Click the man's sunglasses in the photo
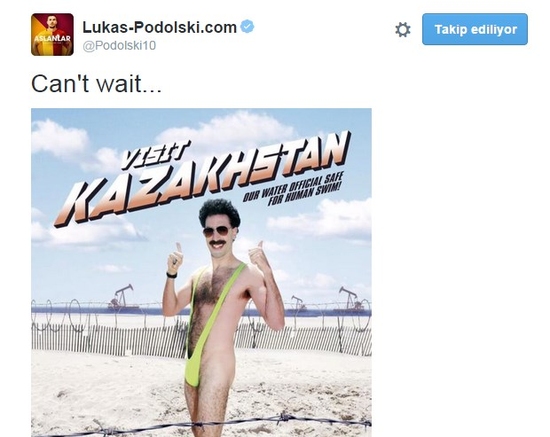 tap(217, 231)
